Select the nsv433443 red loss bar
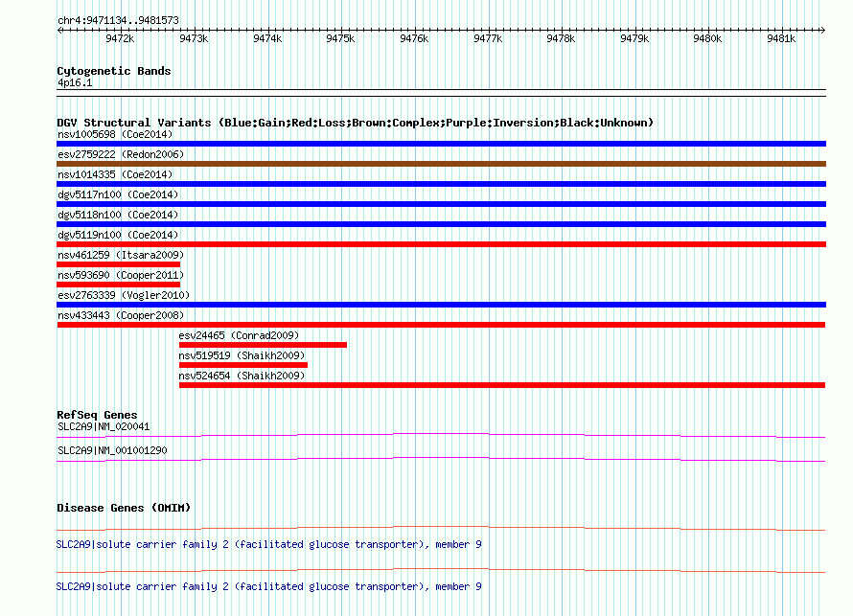This screenshot has width=853, height=616. [x=441, y=325]
